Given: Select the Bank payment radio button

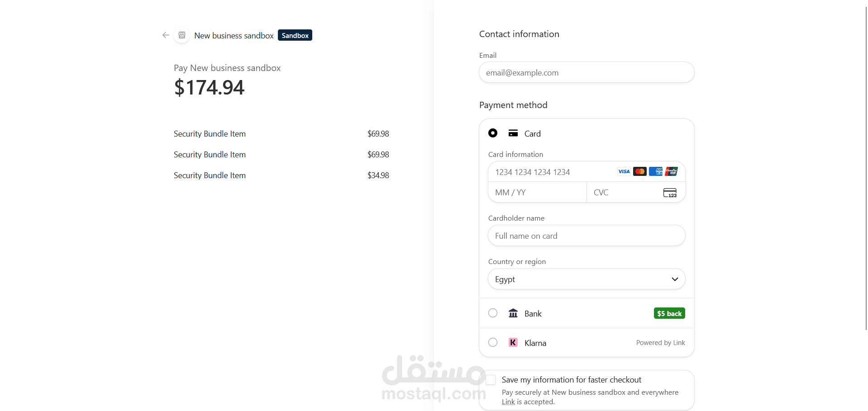Looking at the screenshot, I should click(x=493, y=313).
